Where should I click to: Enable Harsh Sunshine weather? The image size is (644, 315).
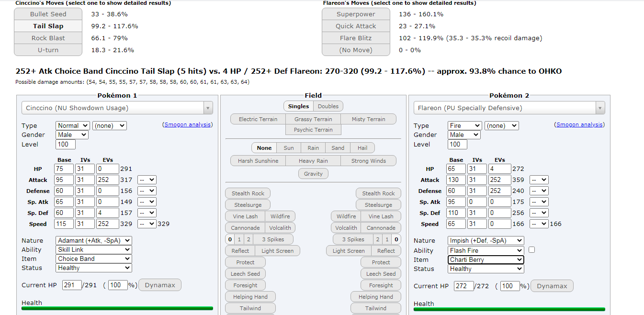[x=258, y=161]
